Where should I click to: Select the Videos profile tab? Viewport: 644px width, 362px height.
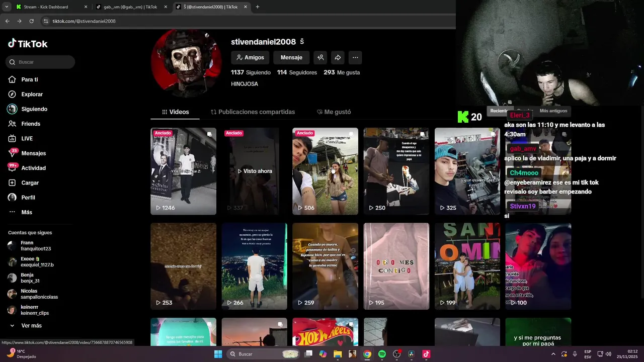(x=175, y=112)
